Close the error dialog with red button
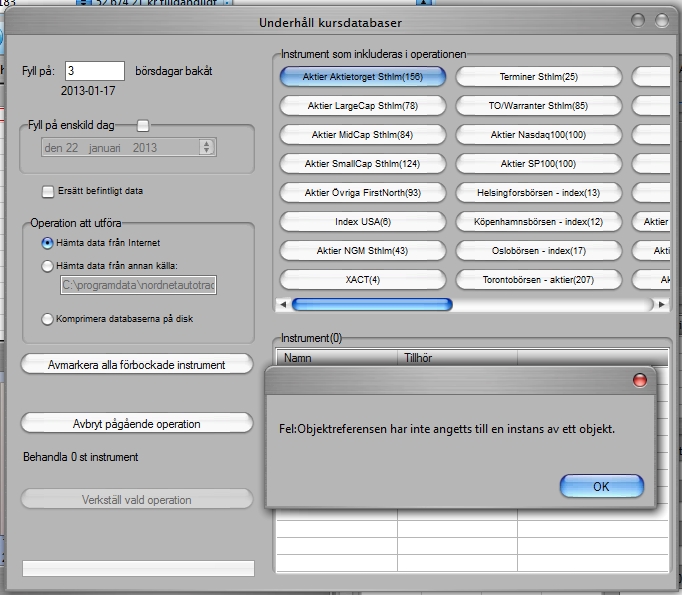This screenshot has width=682, height=595. tap(640, 380)
